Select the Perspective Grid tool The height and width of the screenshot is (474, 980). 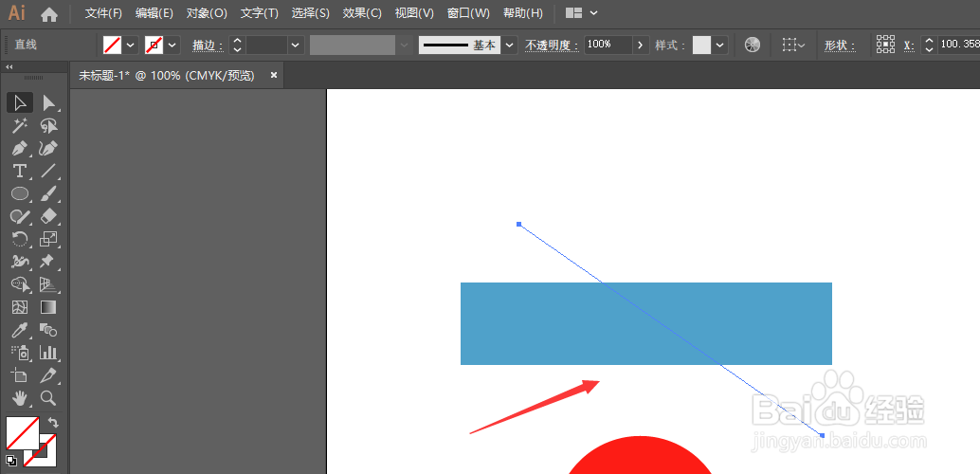click(x=48, y=284)
